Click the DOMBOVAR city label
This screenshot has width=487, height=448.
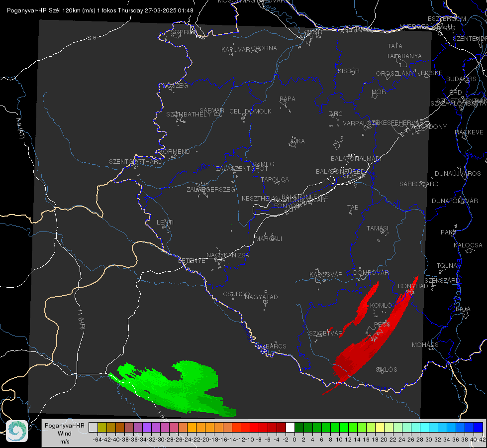(x=371, y=273)
